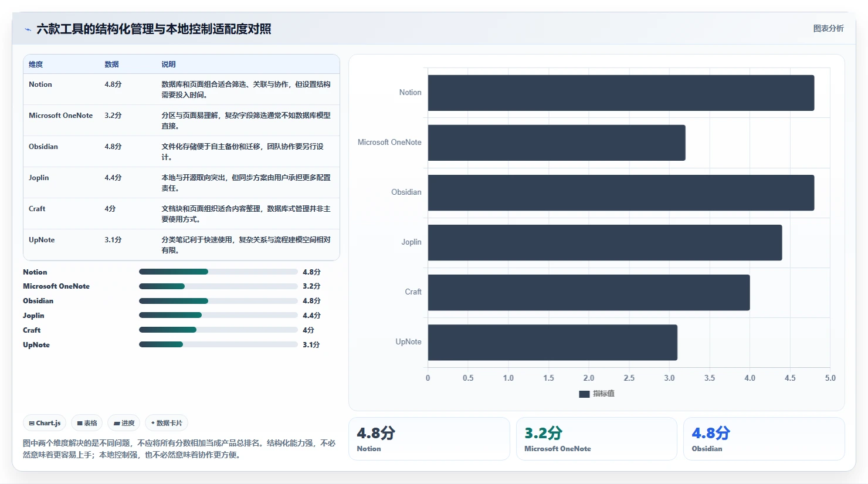Screen dimensions: 868x484
Task: Open the 图表分析 label in header
Action: coord(828,28)
